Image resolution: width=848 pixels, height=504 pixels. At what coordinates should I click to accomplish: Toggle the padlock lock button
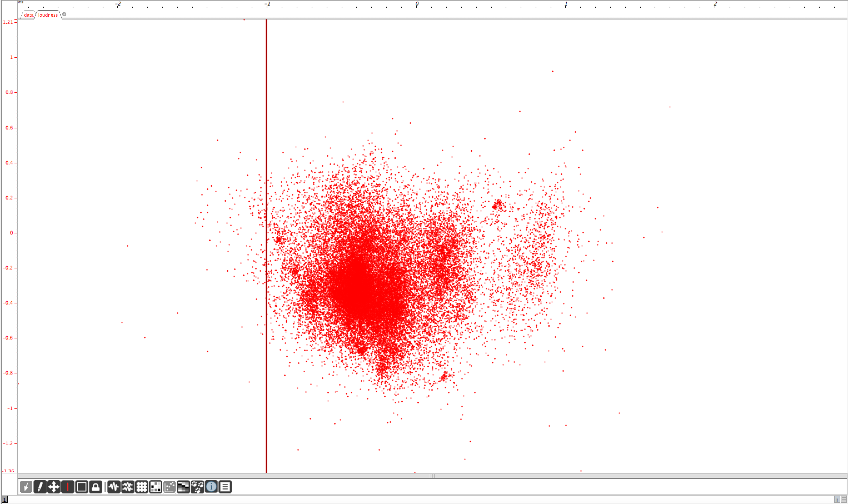tap(96, 487)
